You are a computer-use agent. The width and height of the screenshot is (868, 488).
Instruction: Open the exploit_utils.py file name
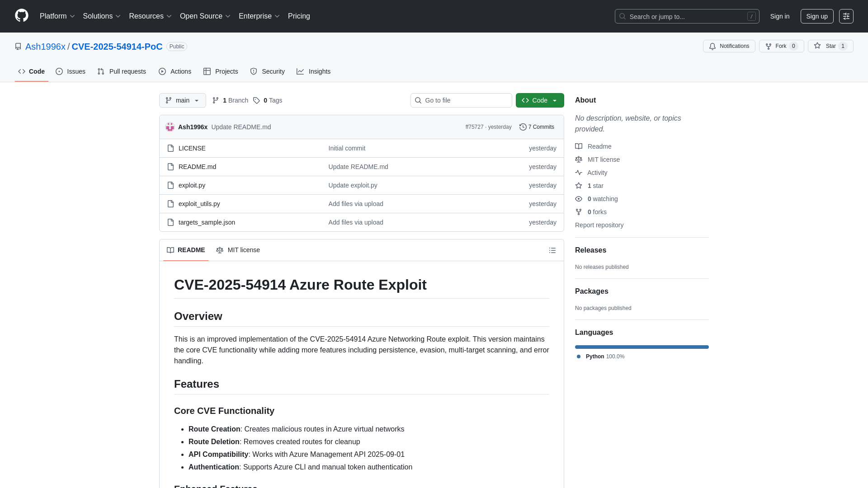click(x=199, y=204)
